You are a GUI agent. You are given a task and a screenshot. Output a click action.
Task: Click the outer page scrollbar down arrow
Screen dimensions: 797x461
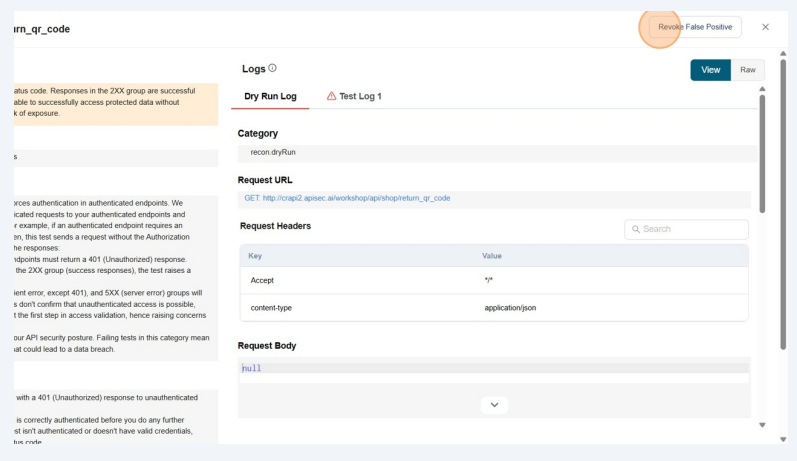coord(784,439)
